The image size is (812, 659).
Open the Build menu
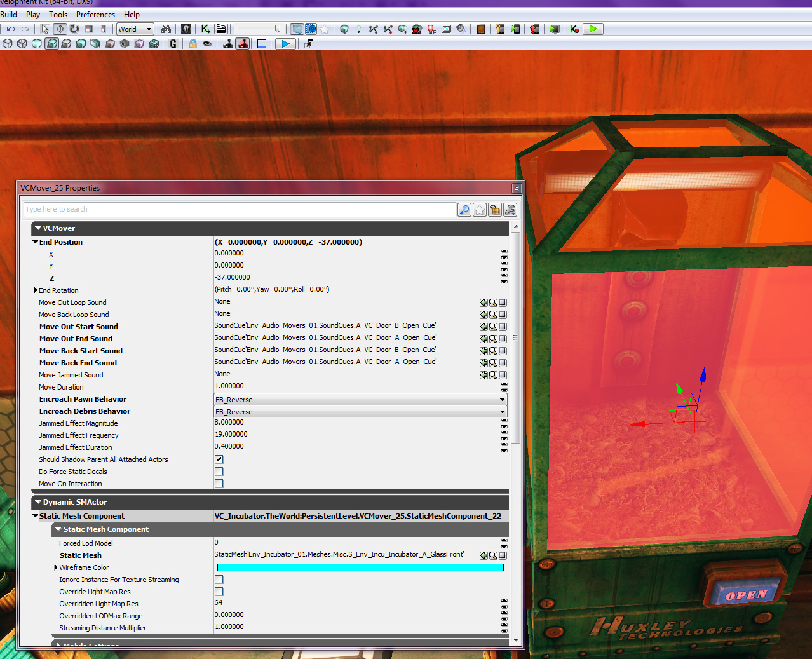pos(9,15)
